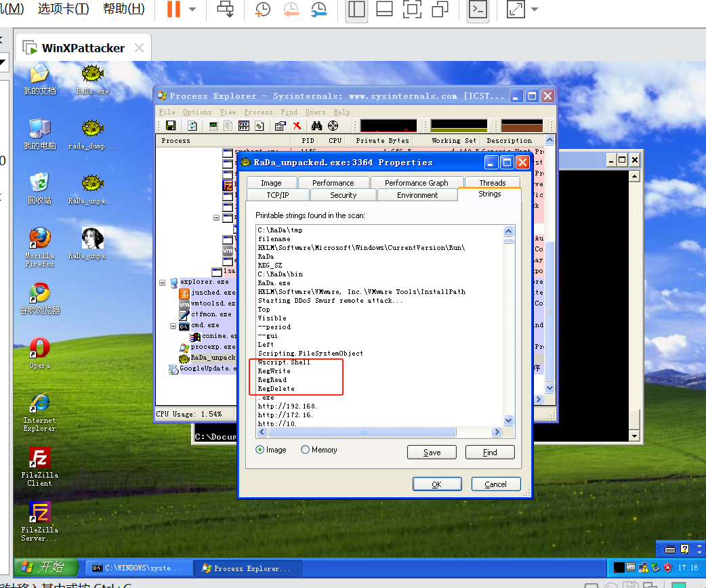
Task: Open the dropdown arrow beside the pause button
Action: click(192, 9)
